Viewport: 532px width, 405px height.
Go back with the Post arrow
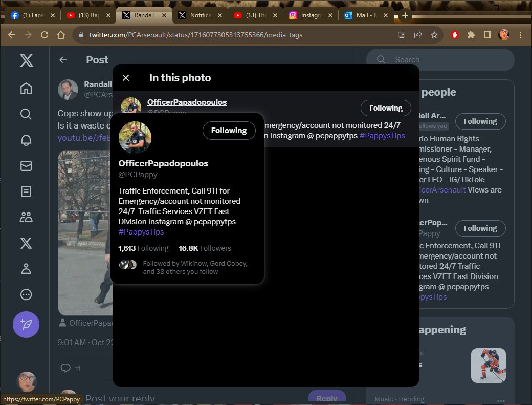(x=63, y=60)
